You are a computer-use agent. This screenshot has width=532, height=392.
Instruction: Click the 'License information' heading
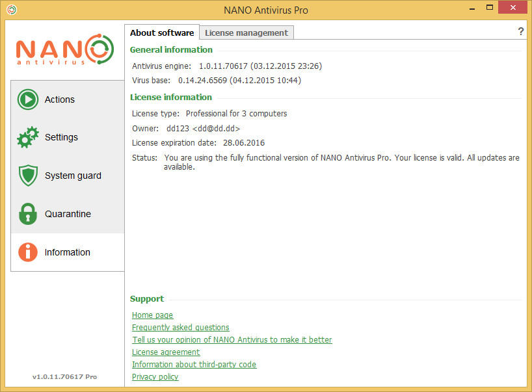point(170,98)
